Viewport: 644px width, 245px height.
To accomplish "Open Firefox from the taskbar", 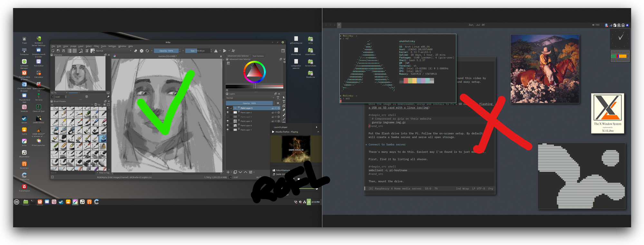I will pos(40,202).
